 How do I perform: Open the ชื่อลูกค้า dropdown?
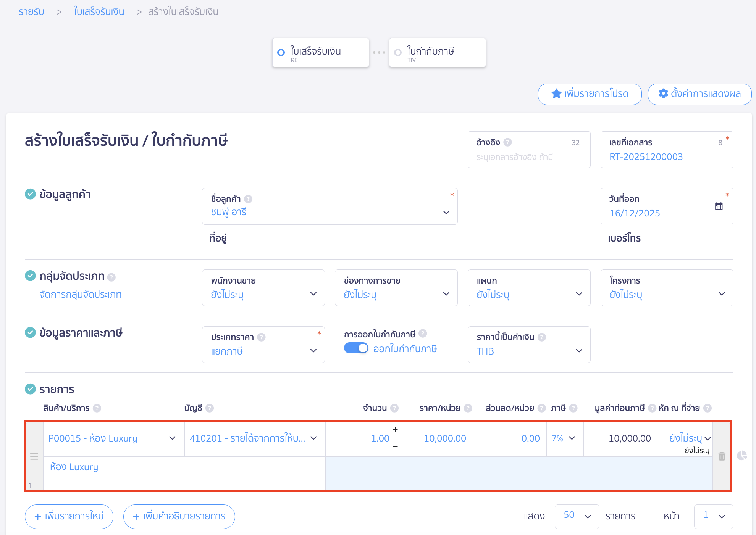point(446,213)
